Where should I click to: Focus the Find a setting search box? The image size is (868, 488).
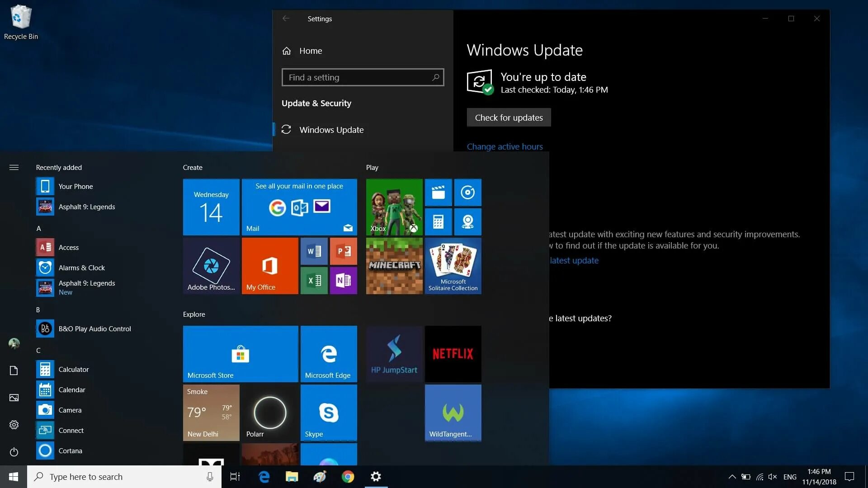coord(362,77)
